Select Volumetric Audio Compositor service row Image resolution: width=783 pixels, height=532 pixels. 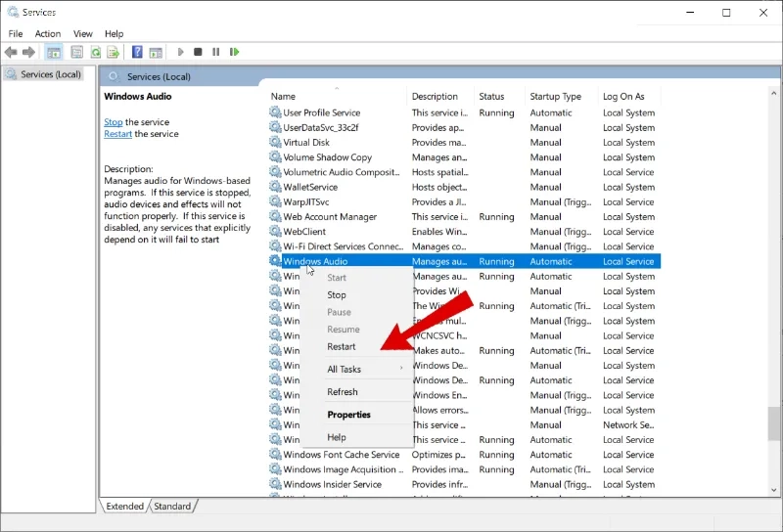pyautogui.click(x=464, y=172)
